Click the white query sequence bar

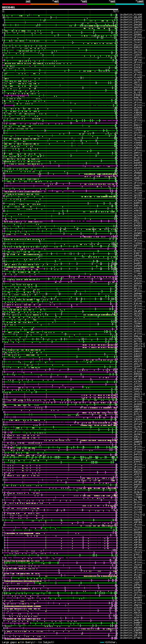[x=60, y=10]
